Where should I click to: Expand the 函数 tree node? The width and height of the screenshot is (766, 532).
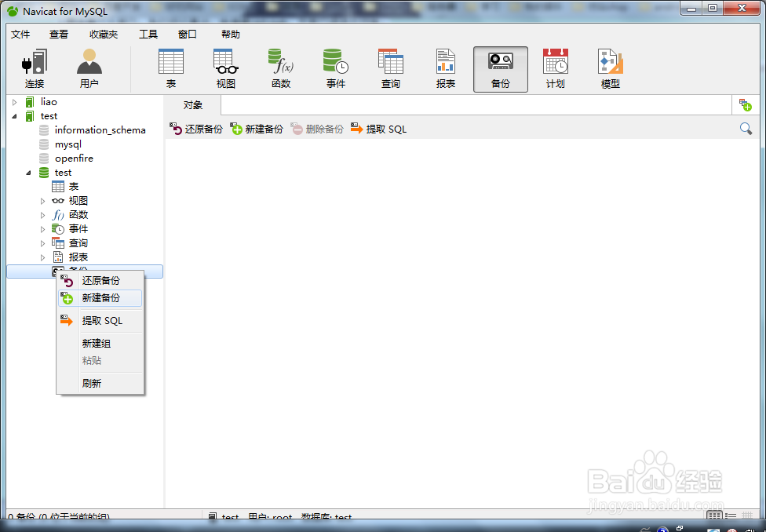42,215
